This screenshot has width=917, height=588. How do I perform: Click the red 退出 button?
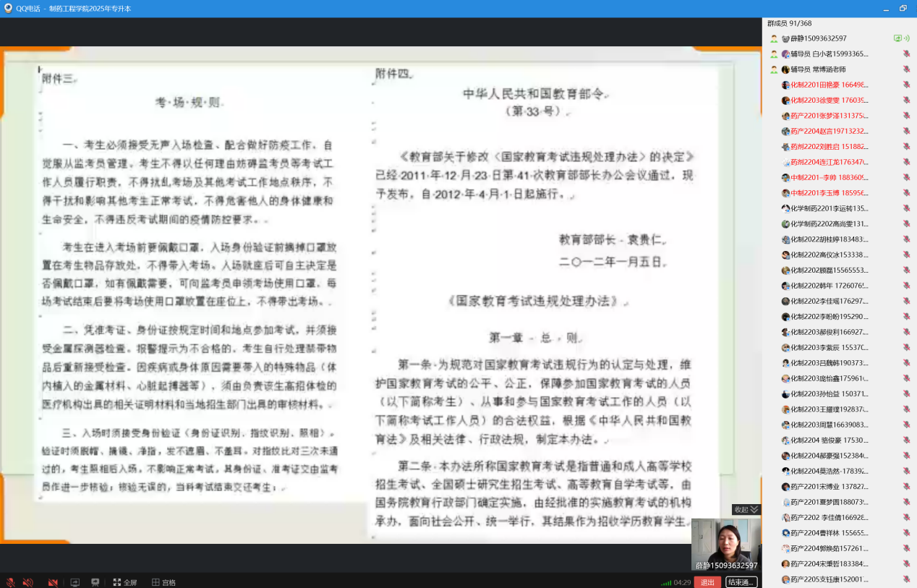point(707,582)
